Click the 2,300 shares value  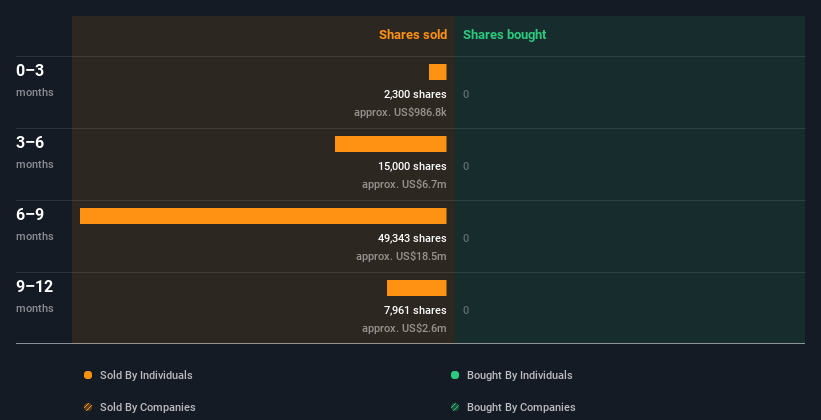tap(415, 94)
